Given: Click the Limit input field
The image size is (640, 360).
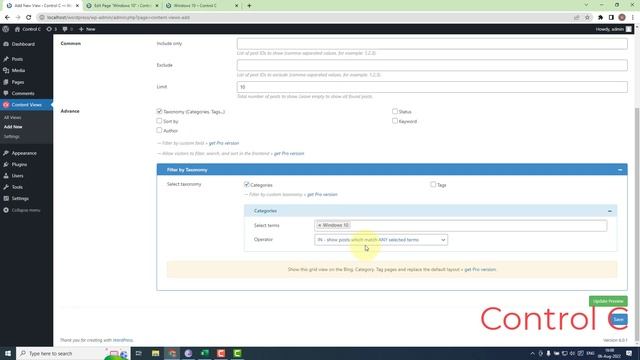Looking at the screenshot, I should (432, 87).
